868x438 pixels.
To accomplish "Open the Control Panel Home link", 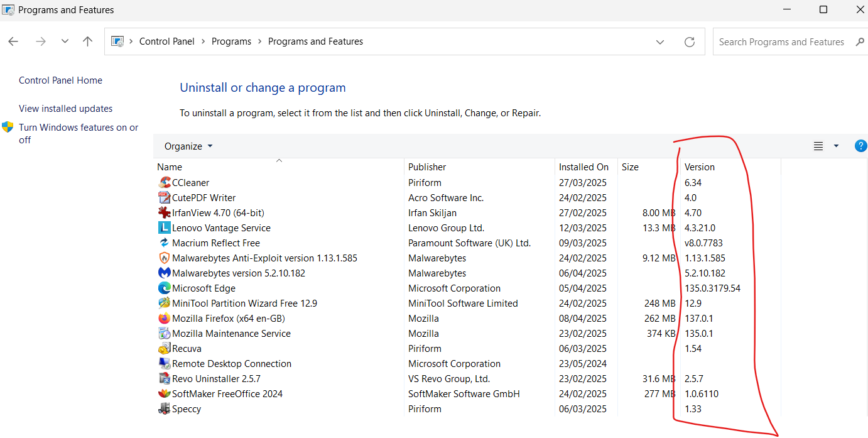I will [60, 80].
